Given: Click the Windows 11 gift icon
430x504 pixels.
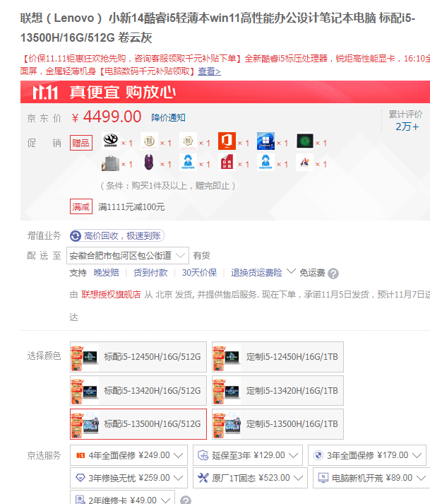Looking at the screenshot, I should (265, 142).
